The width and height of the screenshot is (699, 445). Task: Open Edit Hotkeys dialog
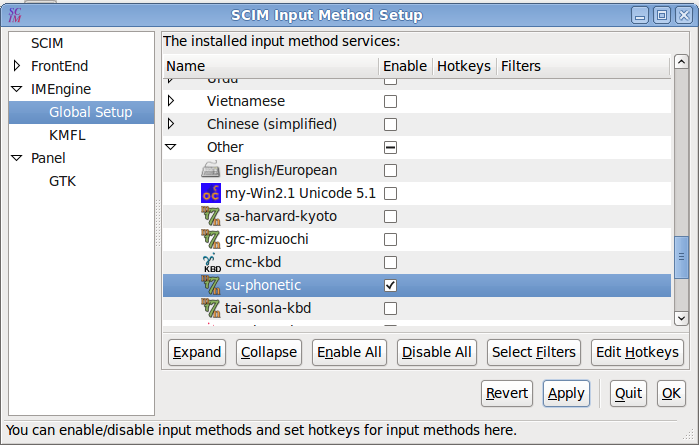point(637,352)
